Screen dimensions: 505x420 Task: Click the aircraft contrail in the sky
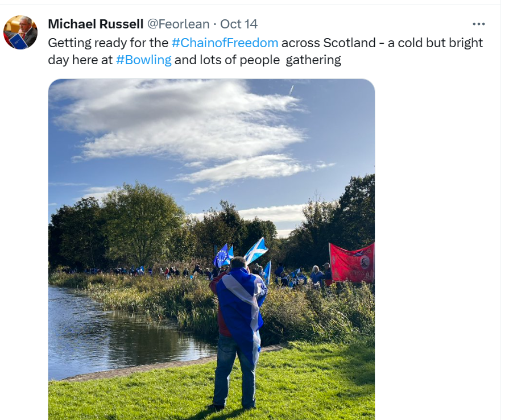pos(291,90)
